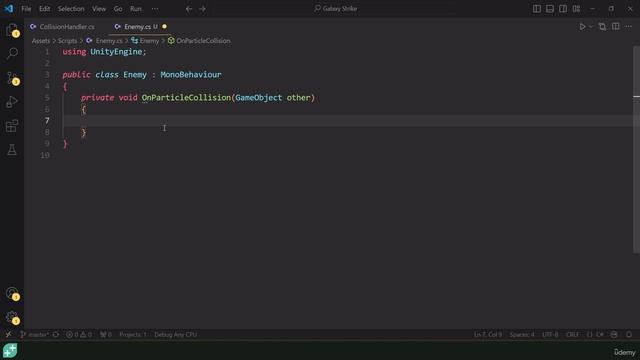The height and width of the screenshot is (360, 640).
Task: Go back with the left arrow
Action: 189,9
